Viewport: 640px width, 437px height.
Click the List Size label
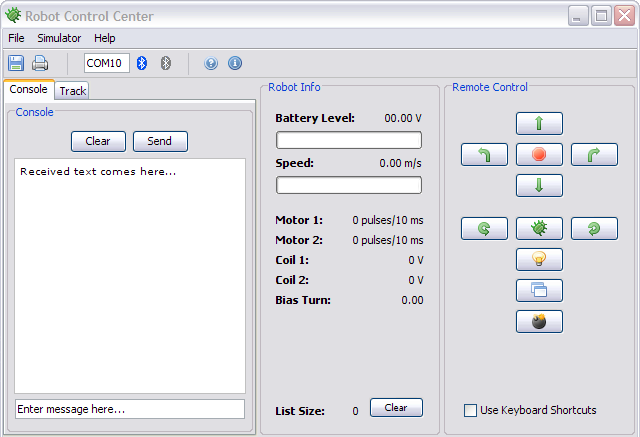(300, 411)
